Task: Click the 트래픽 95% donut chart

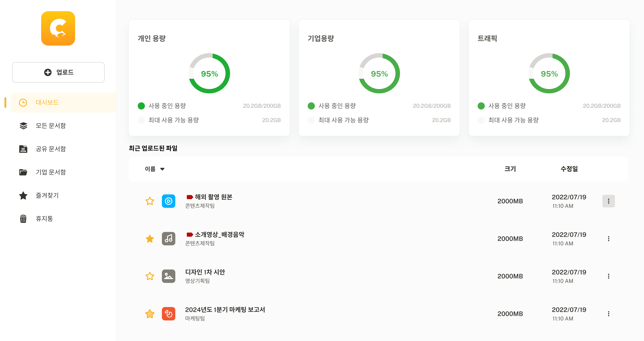Action: click(x=549, y=73)
